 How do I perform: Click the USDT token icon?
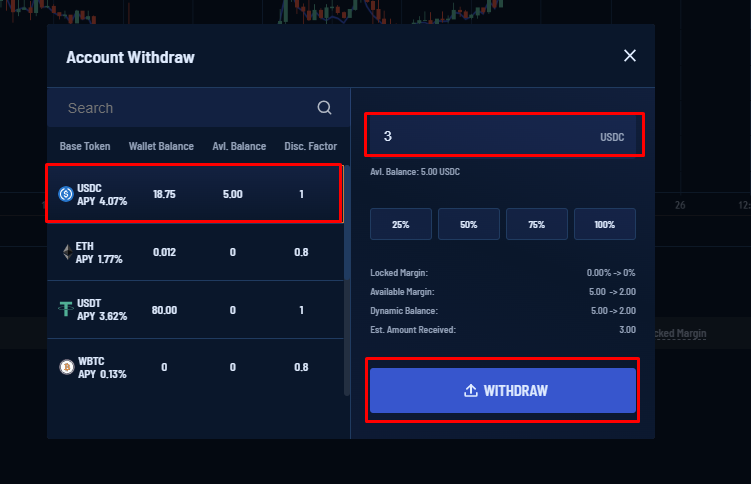coord(66,310)
